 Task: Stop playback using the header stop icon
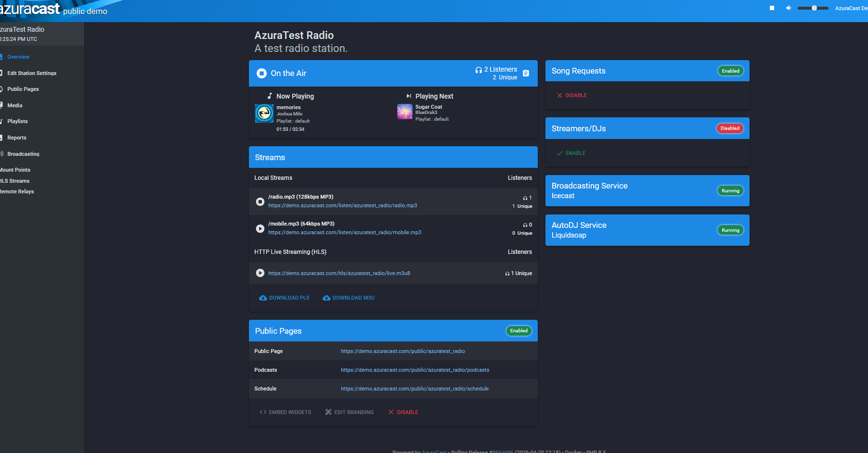[772, 8]
